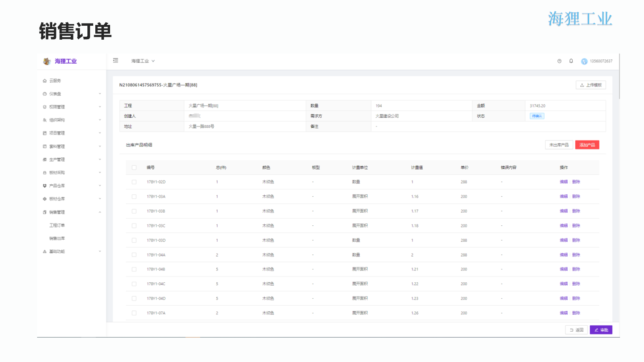Viewport: 644px width, 362px height.
Task: Click the 出库产品明细 section heading
Action: 139,145
